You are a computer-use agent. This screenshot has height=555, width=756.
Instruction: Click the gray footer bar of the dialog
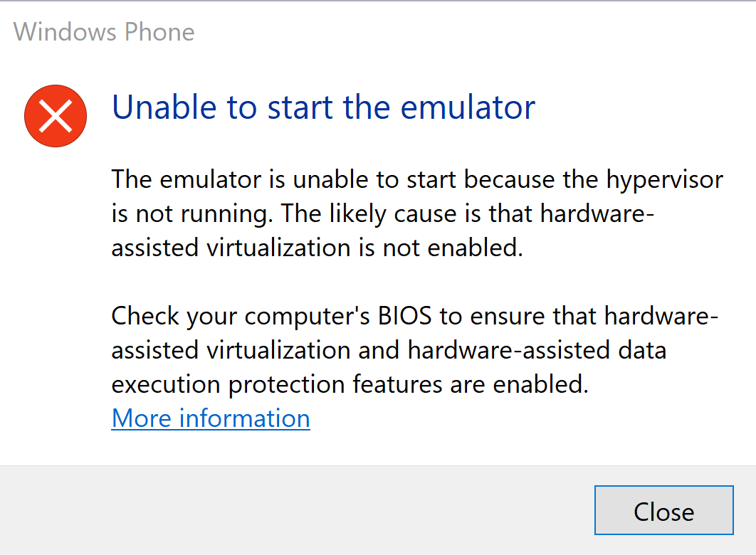pos(285,510)
